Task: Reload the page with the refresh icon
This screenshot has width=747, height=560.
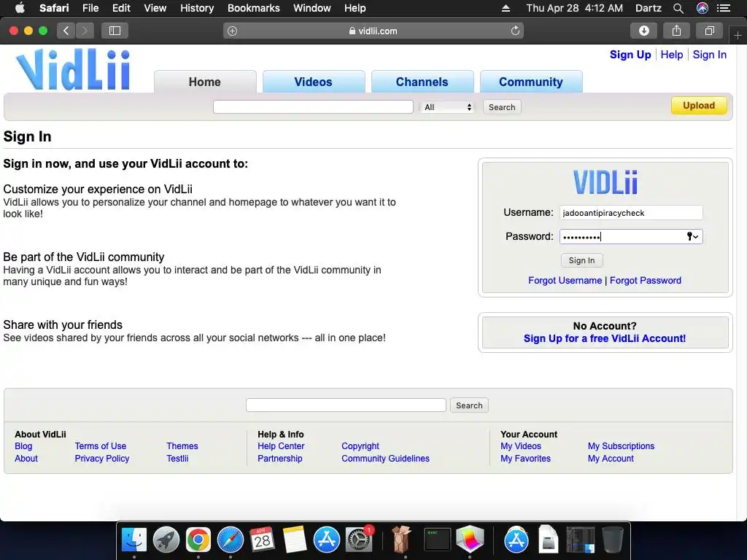Action: pos(515,31)
